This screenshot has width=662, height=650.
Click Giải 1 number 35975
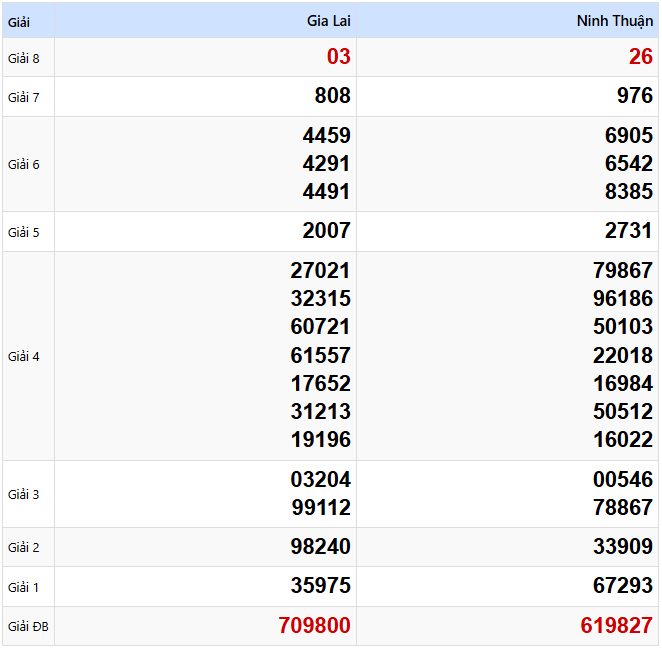coord(320,587)
